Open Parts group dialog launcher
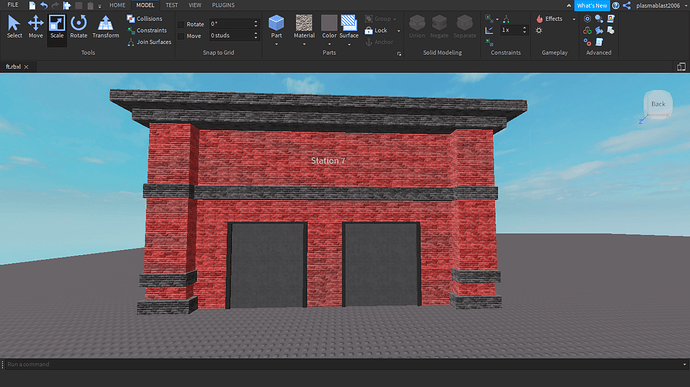The image size is (690, 387). click(x=399, y=54)
